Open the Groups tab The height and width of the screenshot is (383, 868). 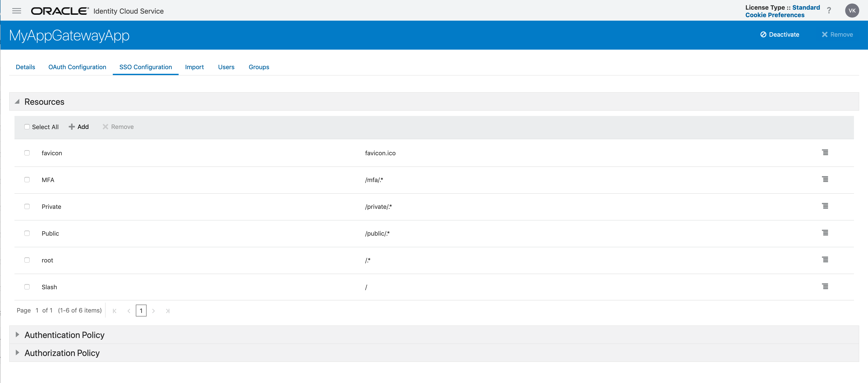coord(259,67)
